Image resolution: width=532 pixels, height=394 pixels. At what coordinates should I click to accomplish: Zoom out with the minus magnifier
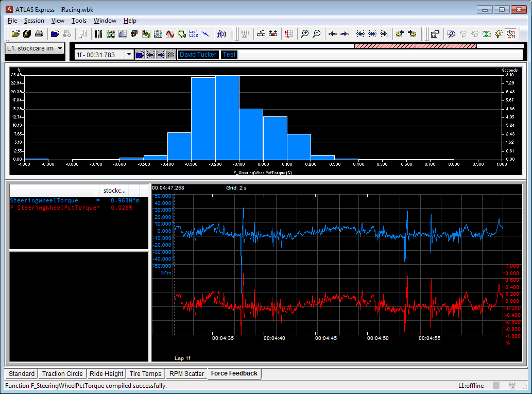(317, 33)
